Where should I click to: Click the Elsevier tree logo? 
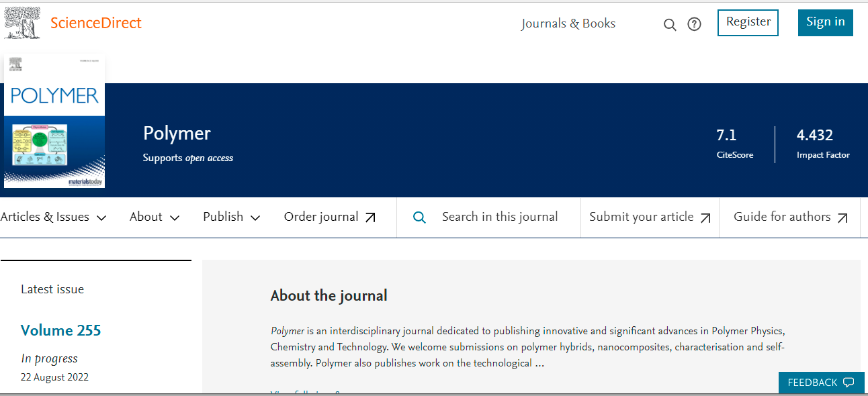click(x=22, y=22)
